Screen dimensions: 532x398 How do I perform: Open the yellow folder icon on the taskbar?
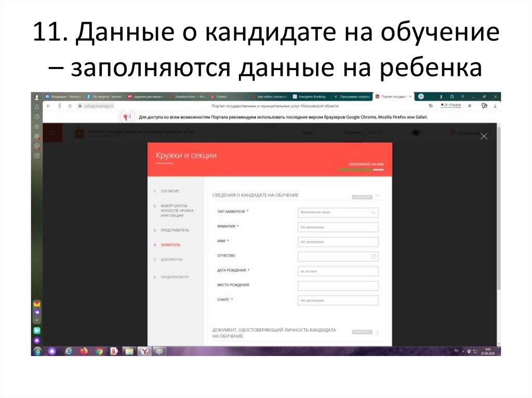coord(128,351)
